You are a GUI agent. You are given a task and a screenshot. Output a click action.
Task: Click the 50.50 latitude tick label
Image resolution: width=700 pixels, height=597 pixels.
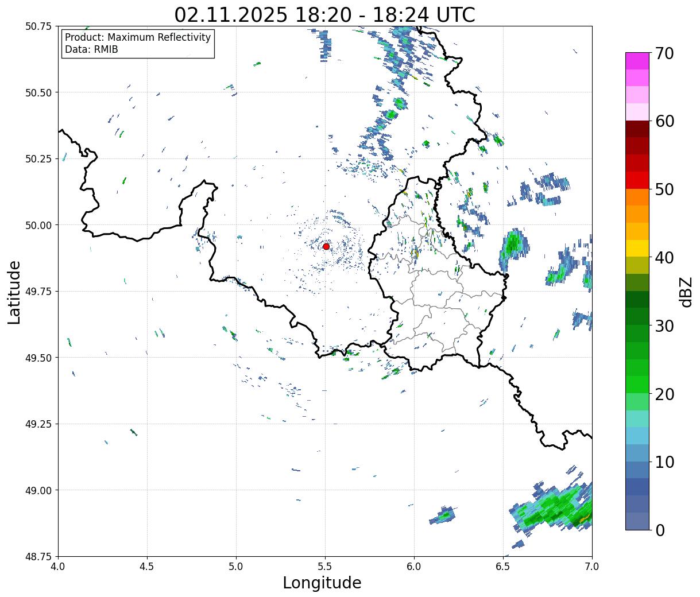click(x=38, y=92)
